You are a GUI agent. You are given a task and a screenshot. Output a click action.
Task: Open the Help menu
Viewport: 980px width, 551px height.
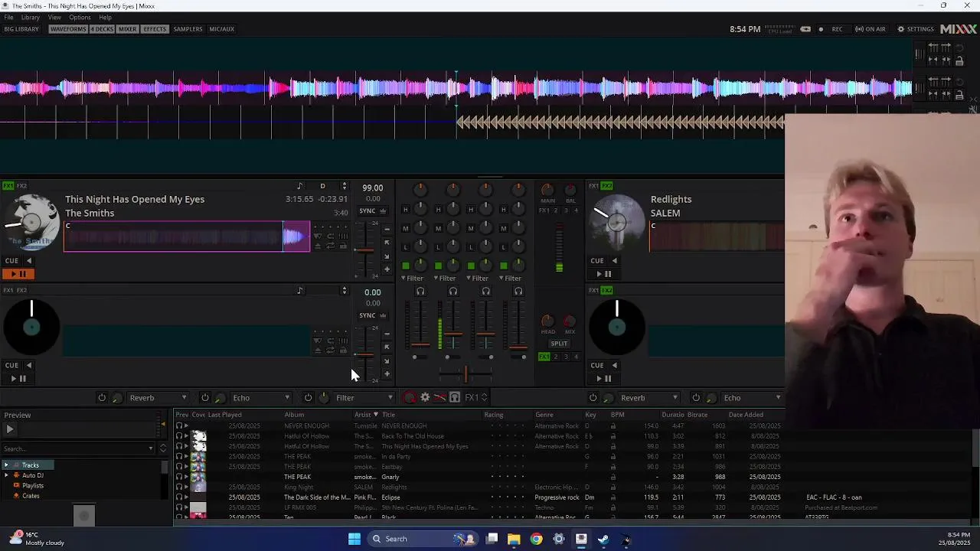pos(105,18)
